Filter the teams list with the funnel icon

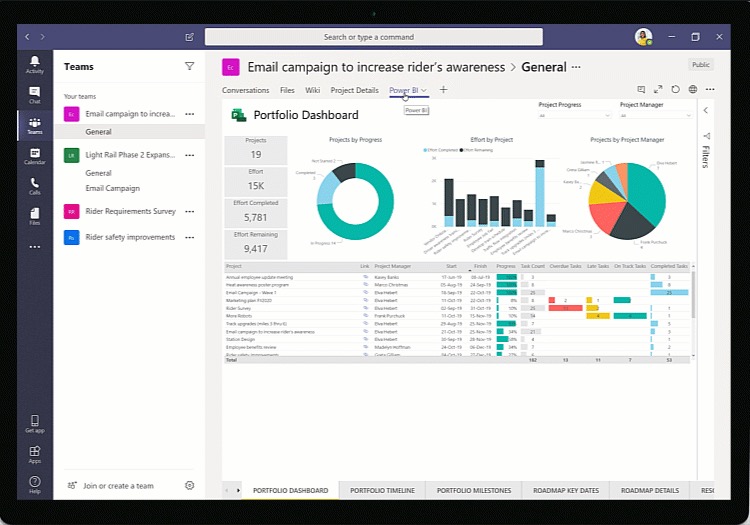pyautogui.click(x=189, y=66)
